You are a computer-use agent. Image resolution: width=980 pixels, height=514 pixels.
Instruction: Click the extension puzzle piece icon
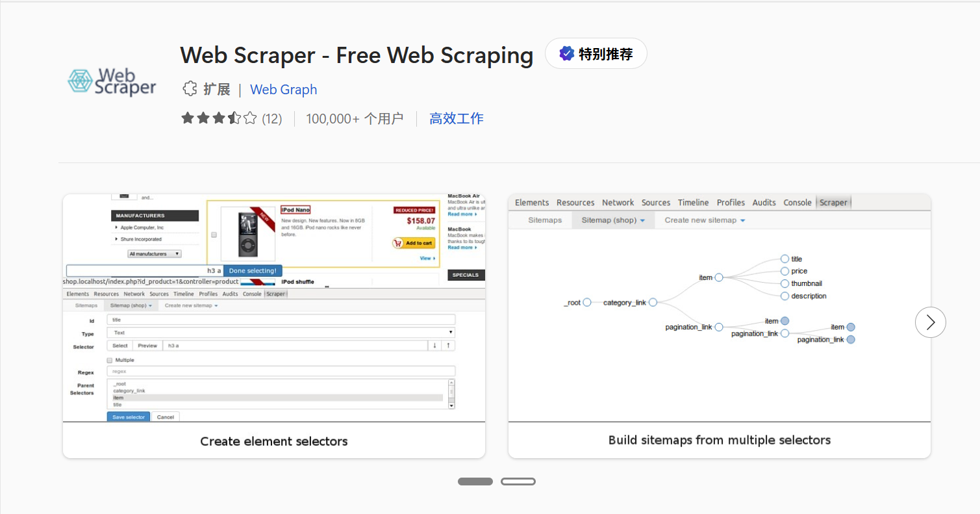click(x=189, y=89)
